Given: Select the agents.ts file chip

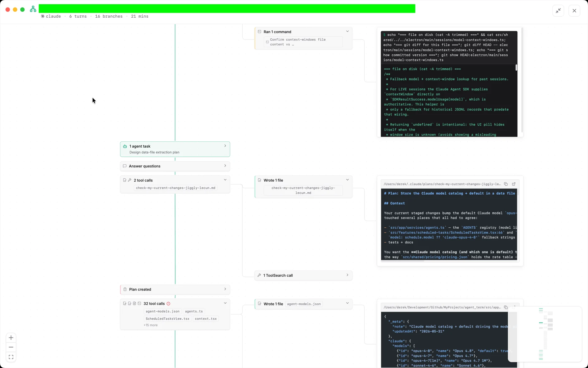Looking at the screenshot, I should click(194, 311).
